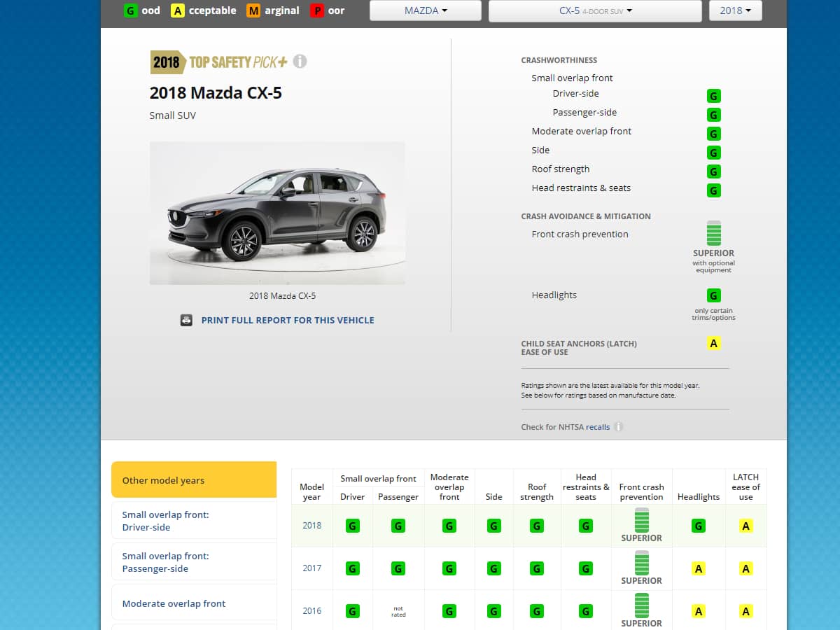Click Print Full Report For This Vehicle link
Screen dimensions: 840x630
click(x=287, y=320)
